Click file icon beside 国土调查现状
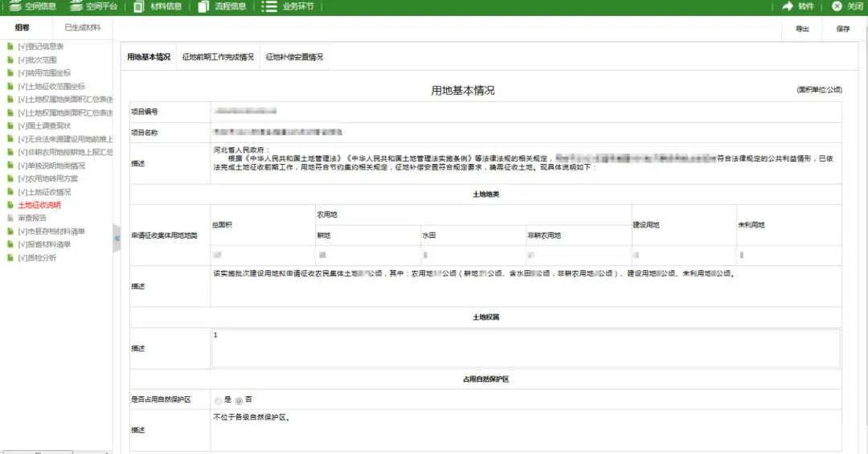 (10, 125)
